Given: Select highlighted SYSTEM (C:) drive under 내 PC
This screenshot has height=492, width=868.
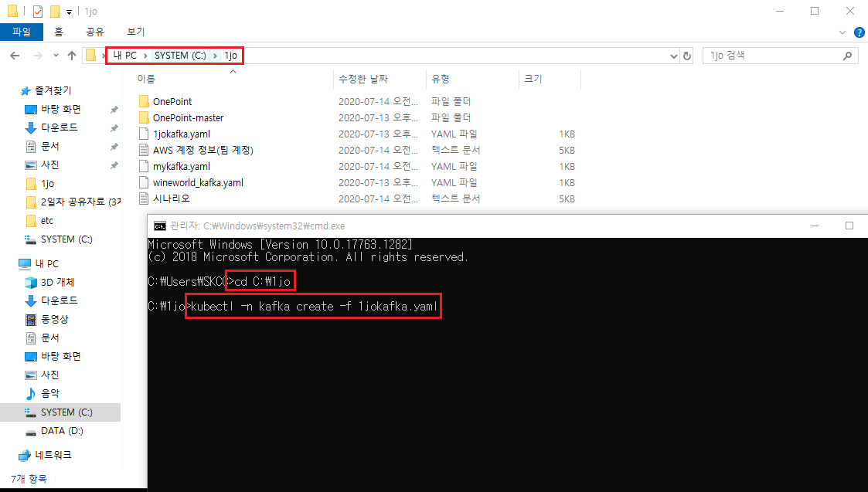Looking at the screenshot, I should pos(60,412).
